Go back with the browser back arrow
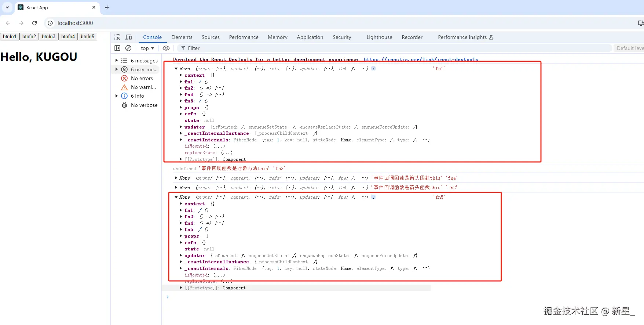The height and width of the screenshot is (325, 644). (8, 23)
